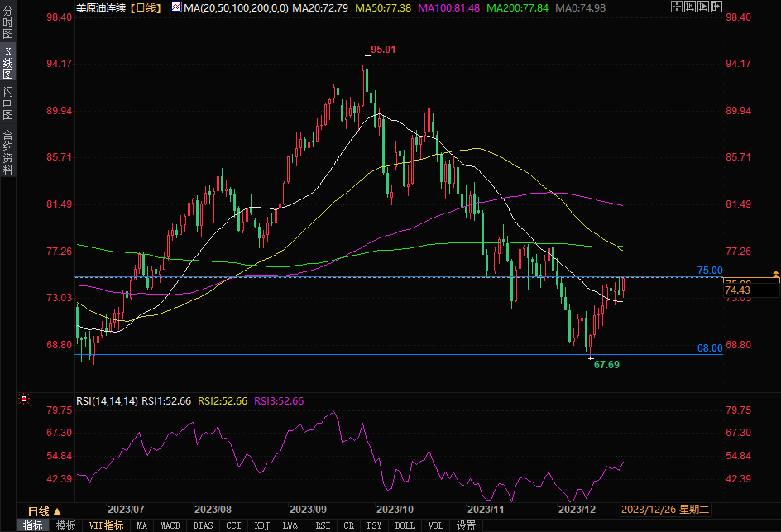Click the MA indicator icon beside the title

(176, 7)
